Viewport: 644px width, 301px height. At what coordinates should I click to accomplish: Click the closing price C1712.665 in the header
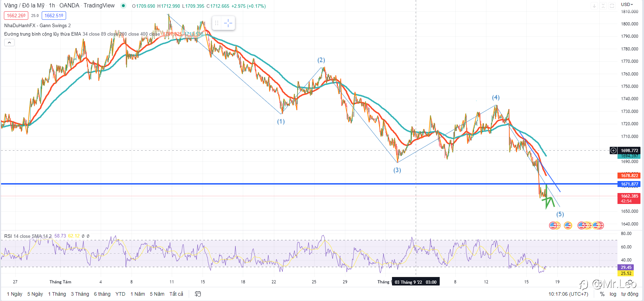(x=218, y=6)
